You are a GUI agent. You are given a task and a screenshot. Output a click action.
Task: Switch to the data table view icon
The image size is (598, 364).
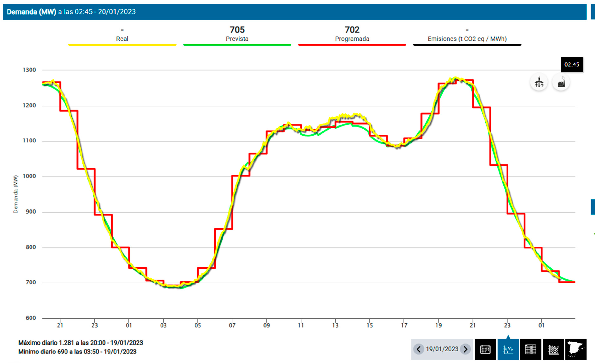(x=530, y=349)
